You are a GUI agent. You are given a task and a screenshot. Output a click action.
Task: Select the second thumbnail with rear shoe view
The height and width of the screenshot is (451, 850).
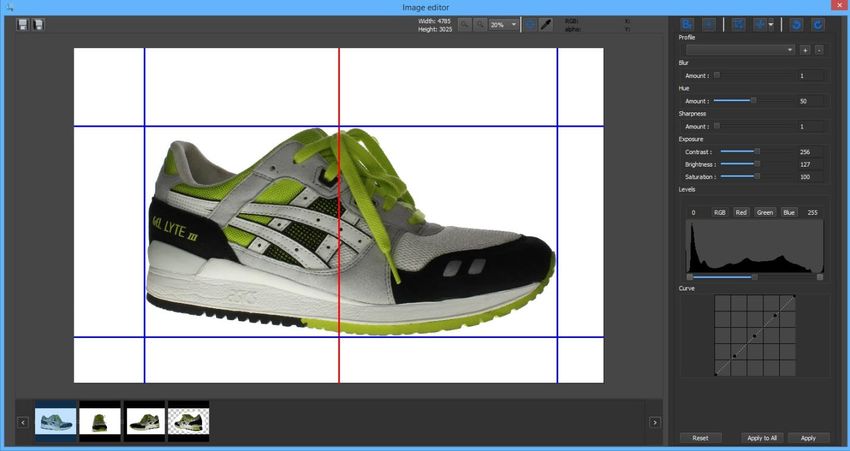point(100,421)
